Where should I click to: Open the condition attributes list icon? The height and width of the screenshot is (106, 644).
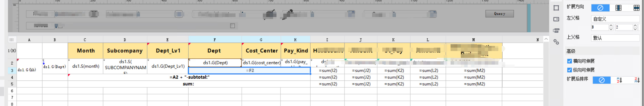556,31
